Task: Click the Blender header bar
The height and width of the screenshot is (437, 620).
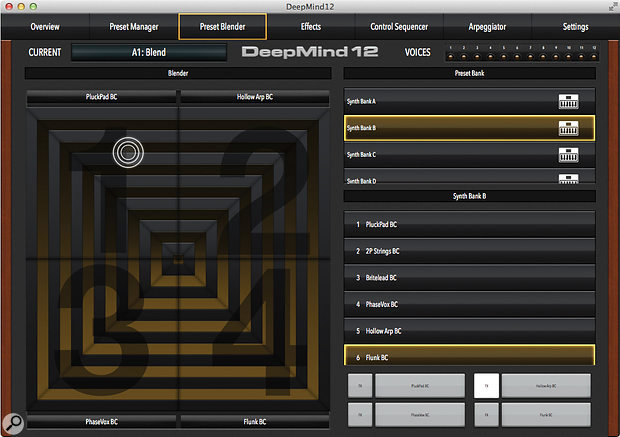Action: (x=178, y=73)
